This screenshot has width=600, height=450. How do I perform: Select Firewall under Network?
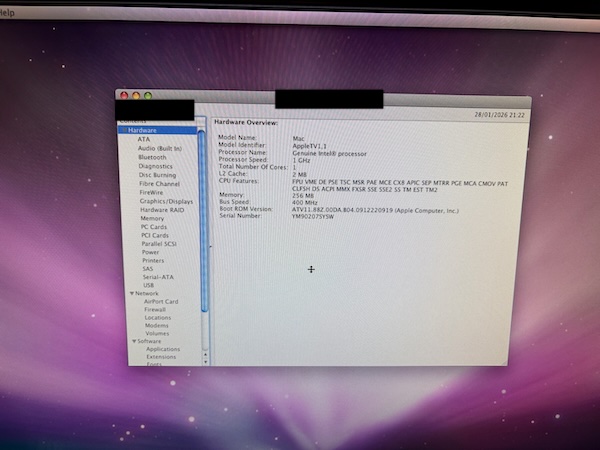(x=155, y=310)
